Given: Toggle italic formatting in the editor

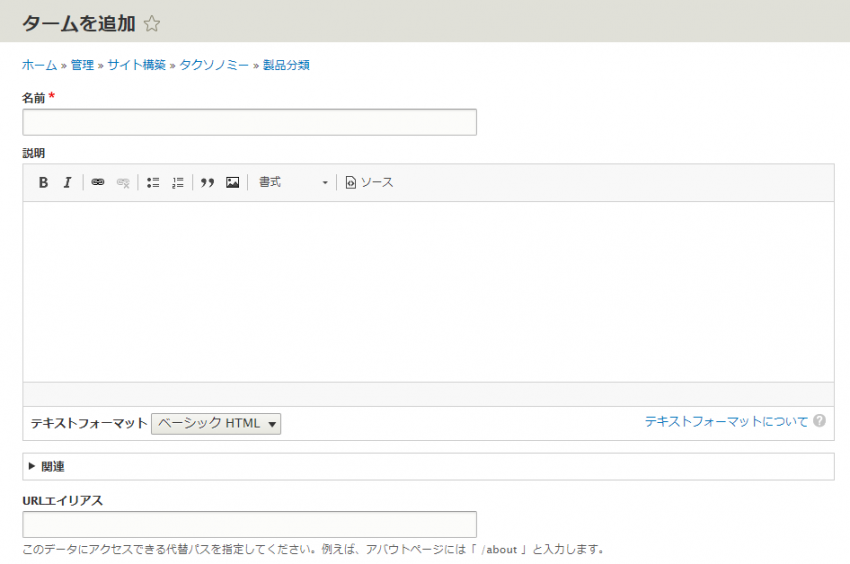Looking at the screenshot, I should (67, 183).
